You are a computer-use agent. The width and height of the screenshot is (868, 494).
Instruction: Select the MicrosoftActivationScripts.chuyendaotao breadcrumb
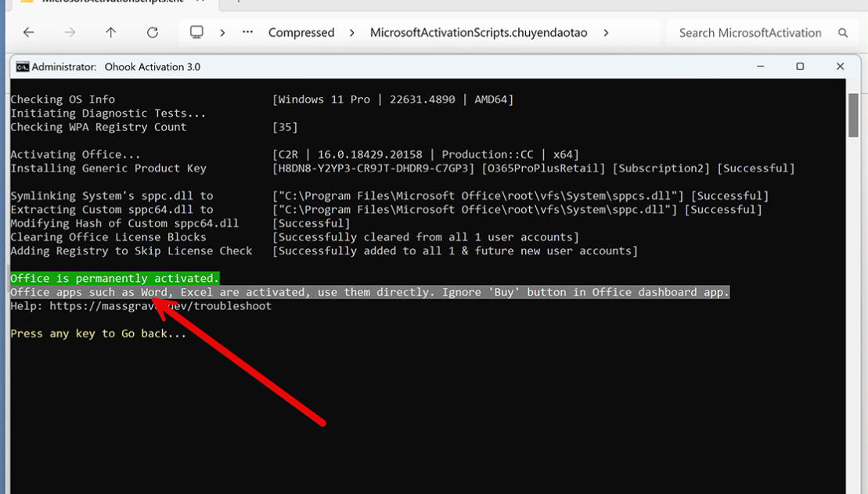tap(478, 33)
